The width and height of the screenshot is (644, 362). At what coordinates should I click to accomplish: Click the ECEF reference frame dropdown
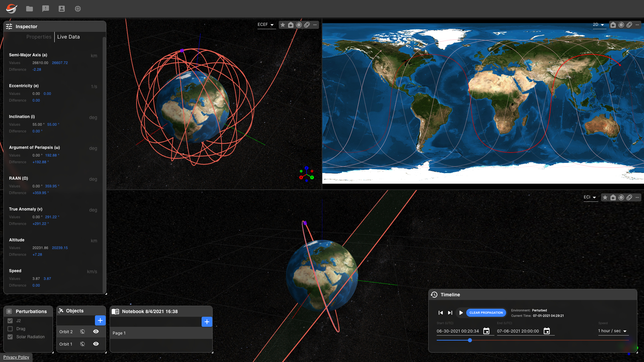pos(266,24)
